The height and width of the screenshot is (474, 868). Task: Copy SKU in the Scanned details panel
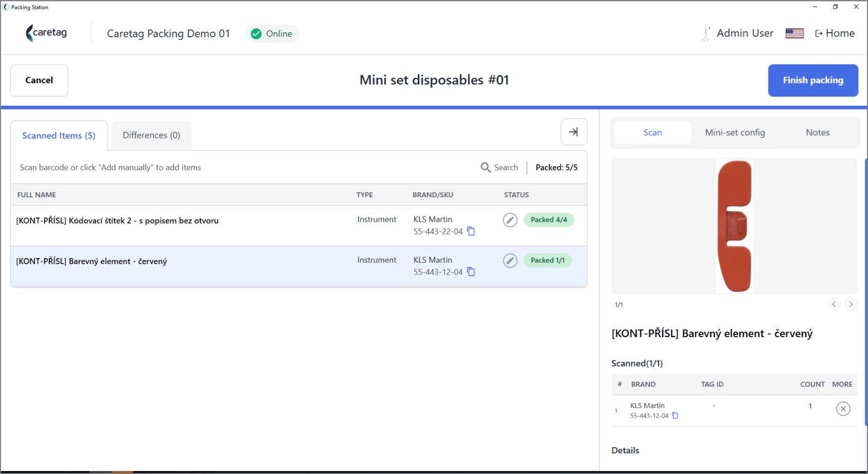point(675,416)
